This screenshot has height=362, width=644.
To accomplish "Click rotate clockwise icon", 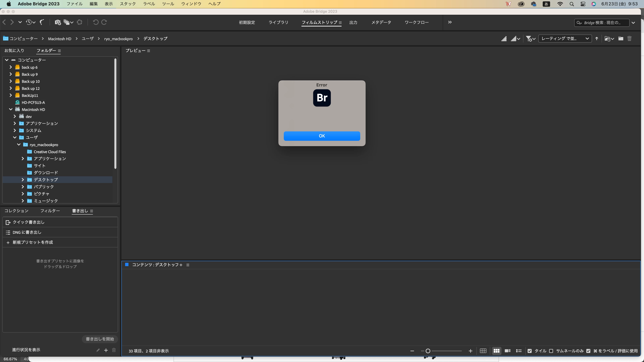I will [104, 22].
